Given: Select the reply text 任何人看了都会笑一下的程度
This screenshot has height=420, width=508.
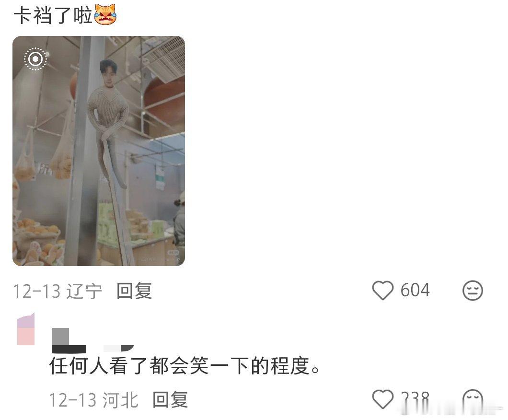Looking at the screenshot, I should (185, 365).
